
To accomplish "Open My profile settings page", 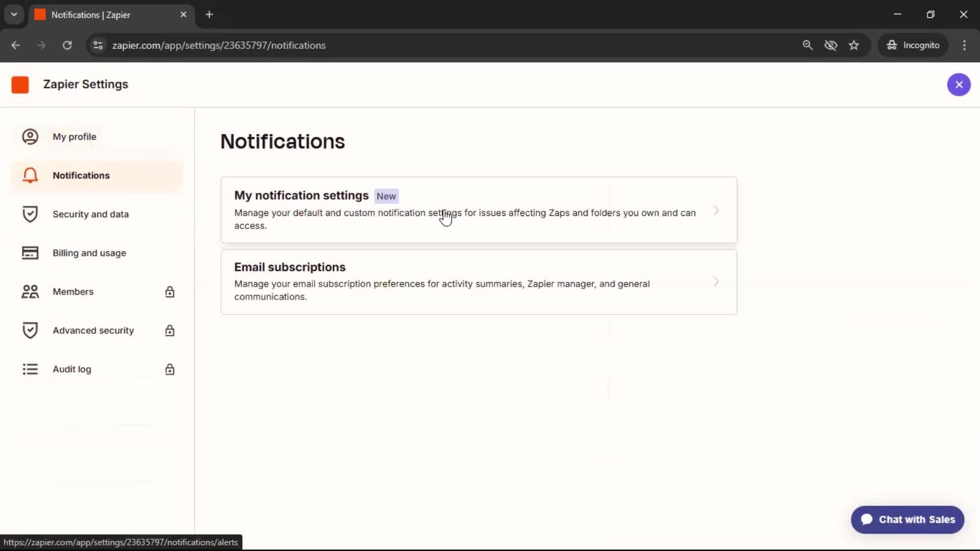I will (97, 137).
